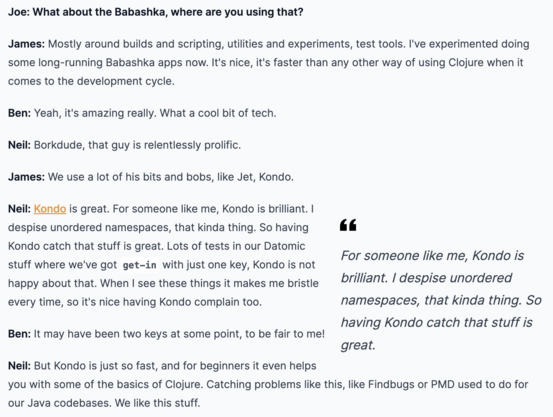Click the italic pull quote text
Image resolution: width=553 pixels, height=417 pixels.
click(441, 300)
